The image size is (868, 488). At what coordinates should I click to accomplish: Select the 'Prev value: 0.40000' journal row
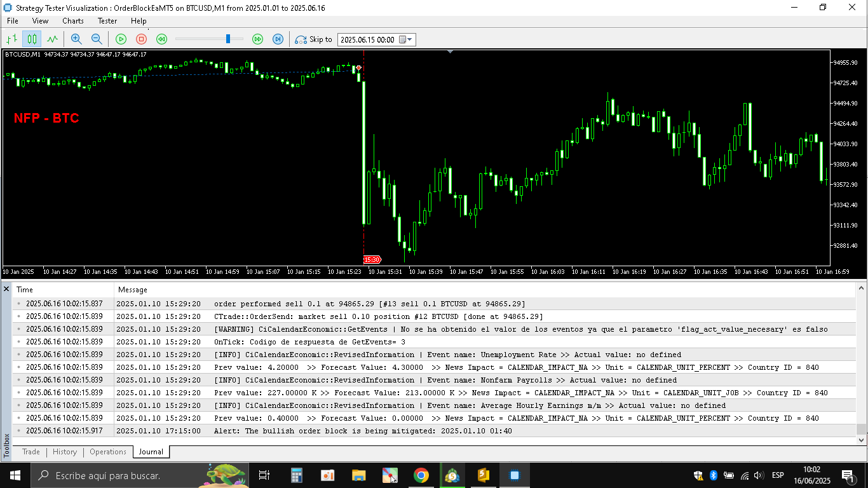pyautogui.click(x=434, y=418)
